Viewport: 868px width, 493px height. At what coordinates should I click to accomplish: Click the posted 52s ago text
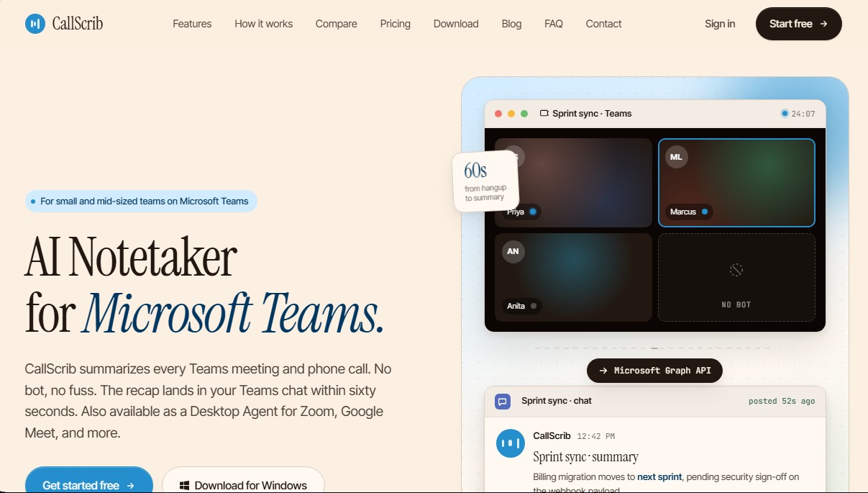782,401
